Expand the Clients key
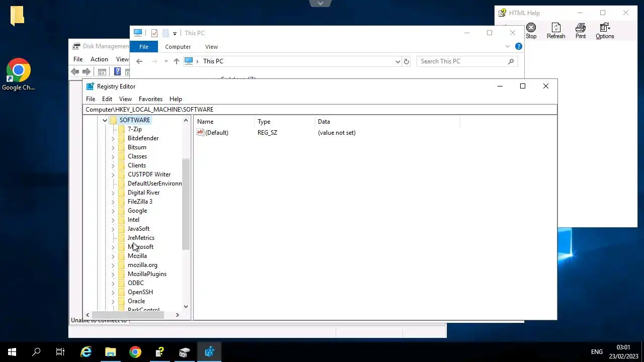Screen dimensions: 644x362 (x=113, y=165)
